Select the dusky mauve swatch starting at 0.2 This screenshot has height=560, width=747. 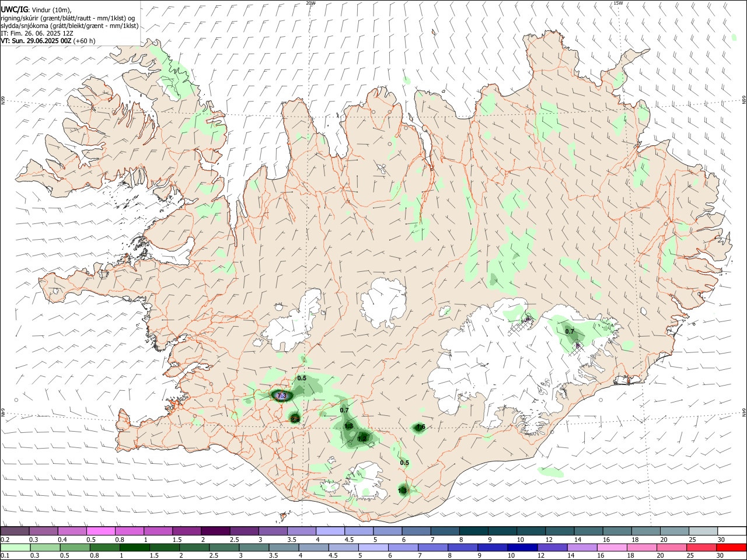click(15, 531)
